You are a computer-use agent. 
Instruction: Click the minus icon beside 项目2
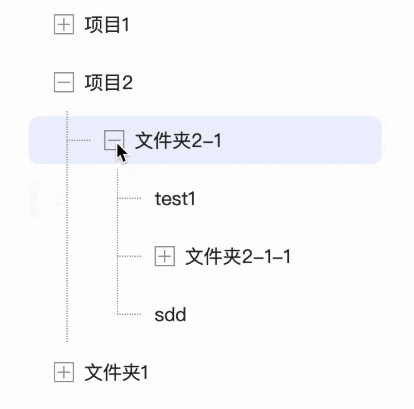64,82
